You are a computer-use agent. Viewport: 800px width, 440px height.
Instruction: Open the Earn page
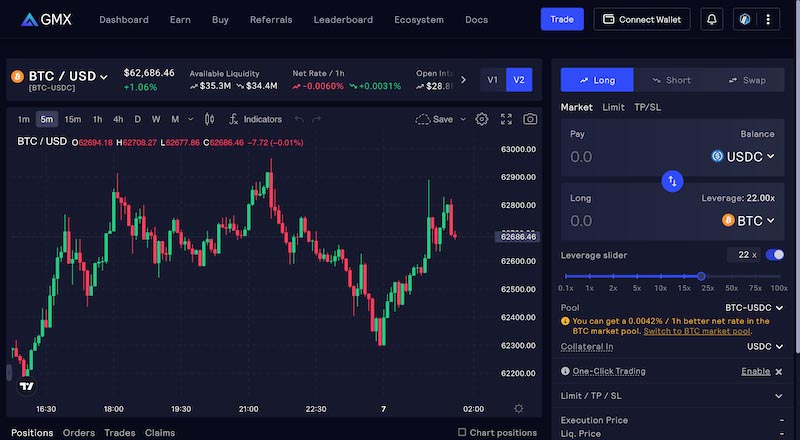[180, 19]
